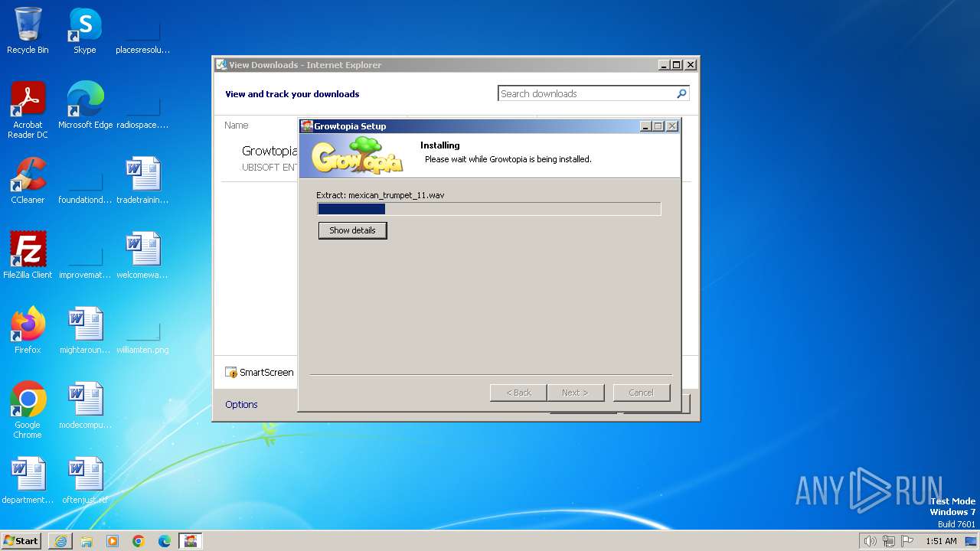Open the Microsoft Edge desktop shortcut

coord(85,106)
